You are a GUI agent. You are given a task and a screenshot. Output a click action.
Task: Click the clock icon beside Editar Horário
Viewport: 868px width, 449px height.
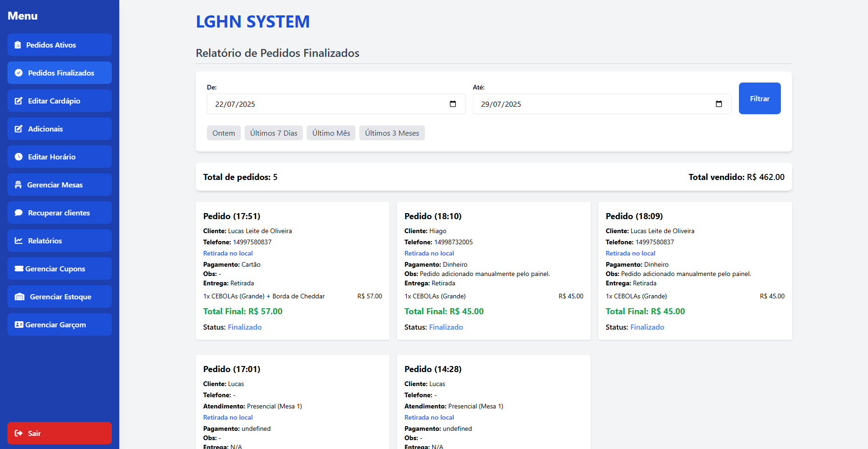[19, 157]
